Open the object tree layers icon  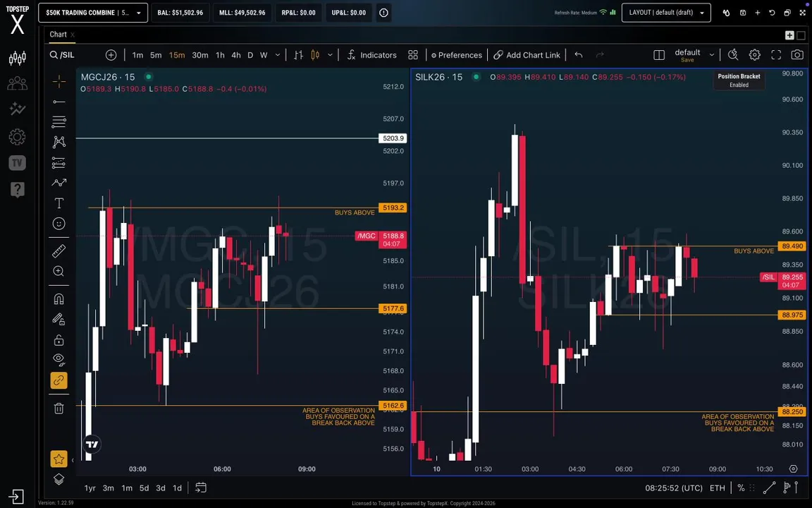pos(59,479)
